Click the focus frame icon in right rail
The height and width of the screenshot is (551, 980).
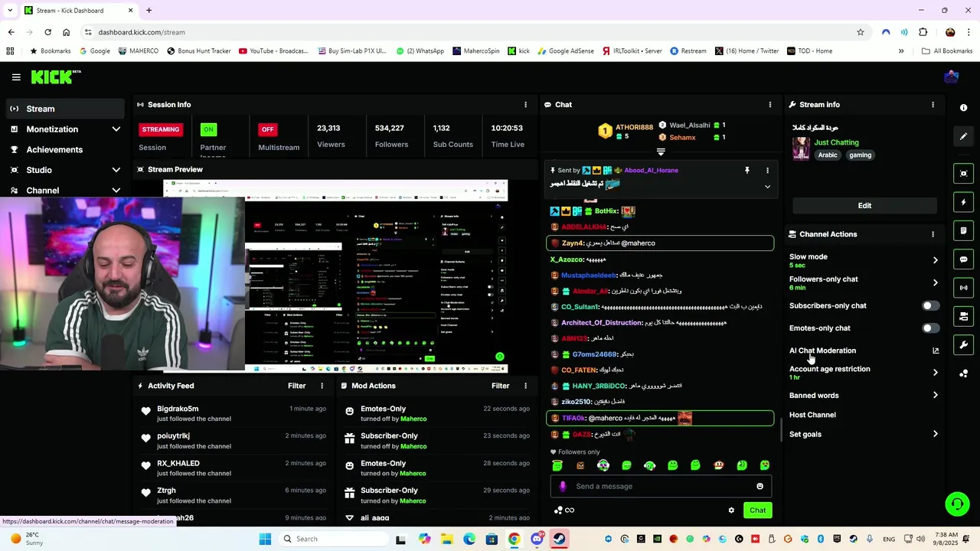pos(964,174)
